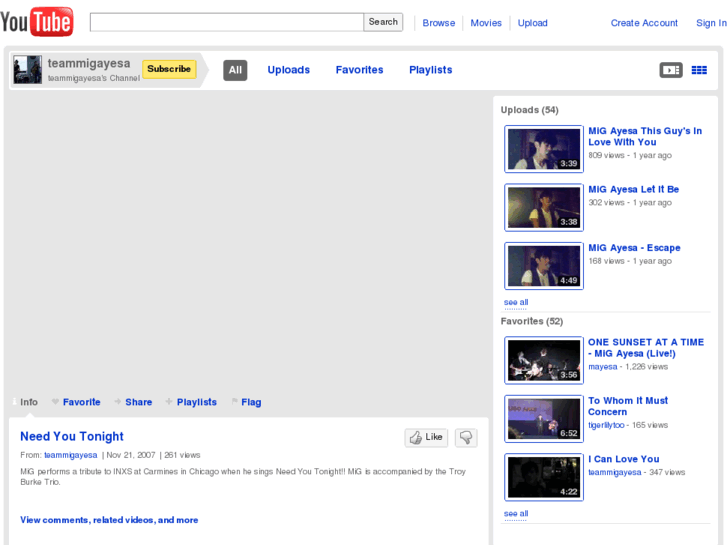Like the video Need You Tonight

click(x=426, y=437)
